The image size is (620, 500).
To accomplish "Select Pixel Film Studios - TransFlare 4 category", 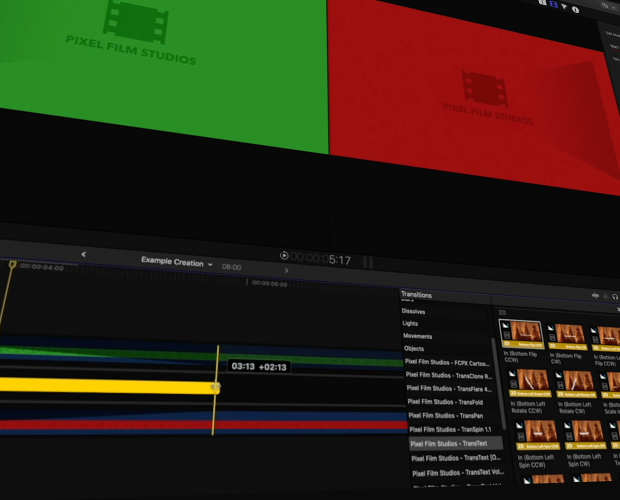I will 449,389.
